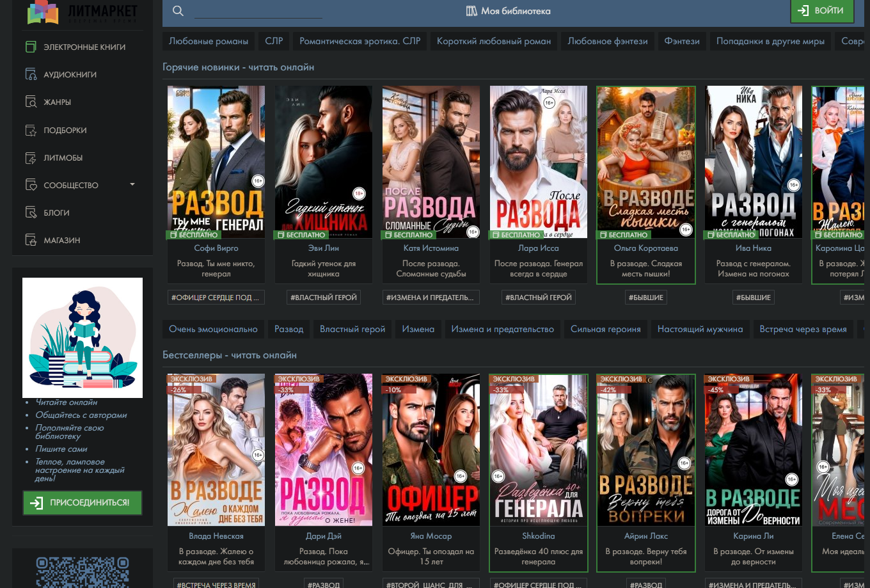Image resolution: width=870 pixels, height=588 pixels.
Task: Click the Литмаркет logo
Action: [83, 12]
